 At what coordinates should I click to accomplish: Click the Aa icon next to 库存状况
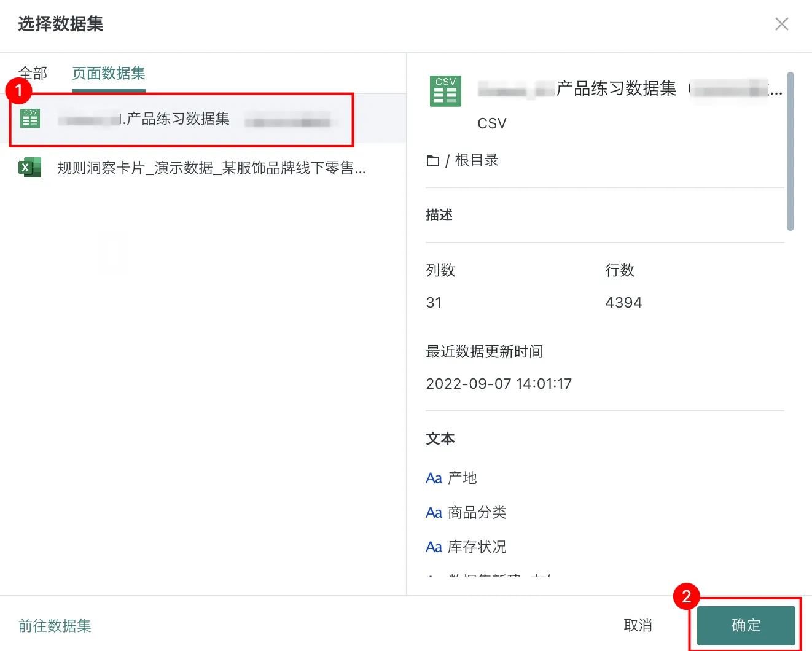pyautogui.click(x=434, y=547)
